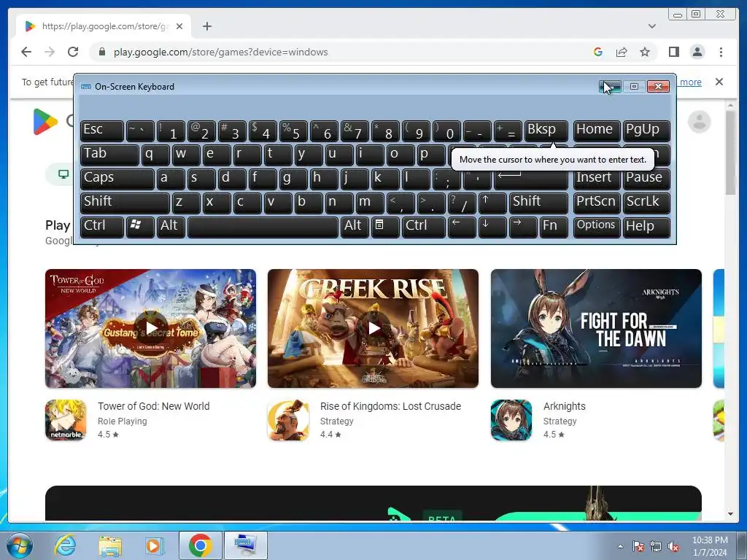Click the left arrow key on keyboard

click(462, 227)
